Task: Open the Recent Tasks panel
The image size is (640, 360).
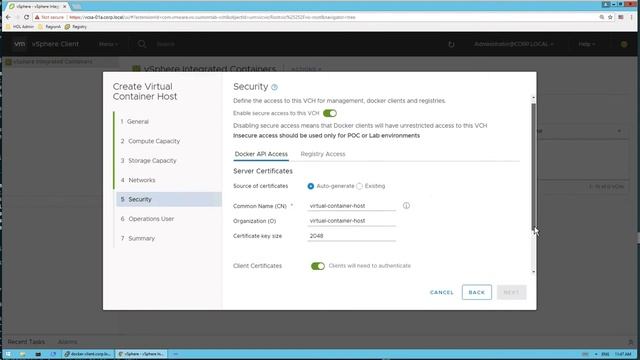Action: [26, 342]
